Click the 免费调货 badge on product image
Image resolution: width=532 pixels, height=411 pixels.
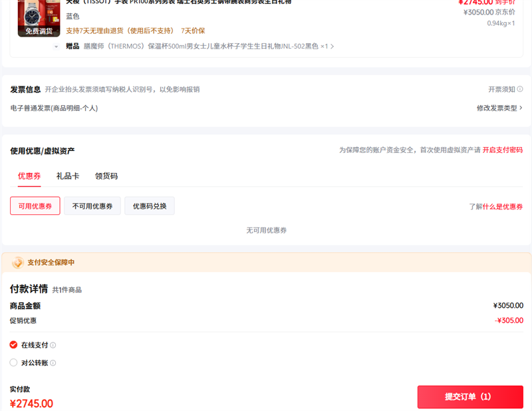pos(39,31)
